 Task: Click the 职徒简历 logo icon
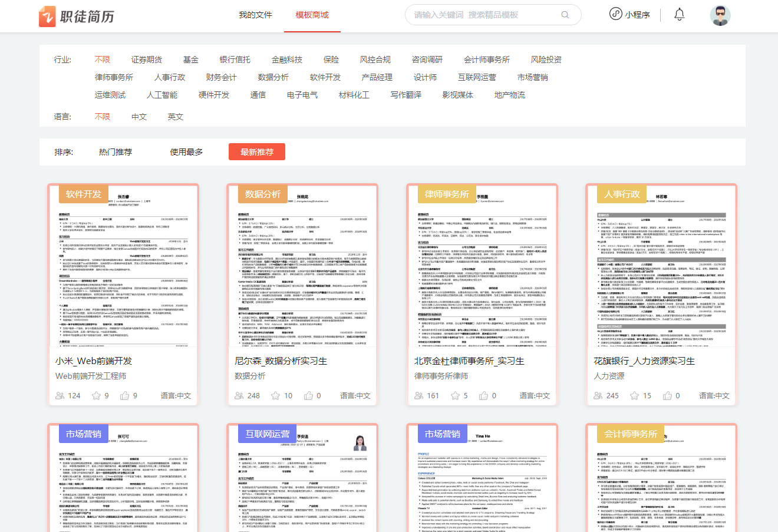[47, 16]
